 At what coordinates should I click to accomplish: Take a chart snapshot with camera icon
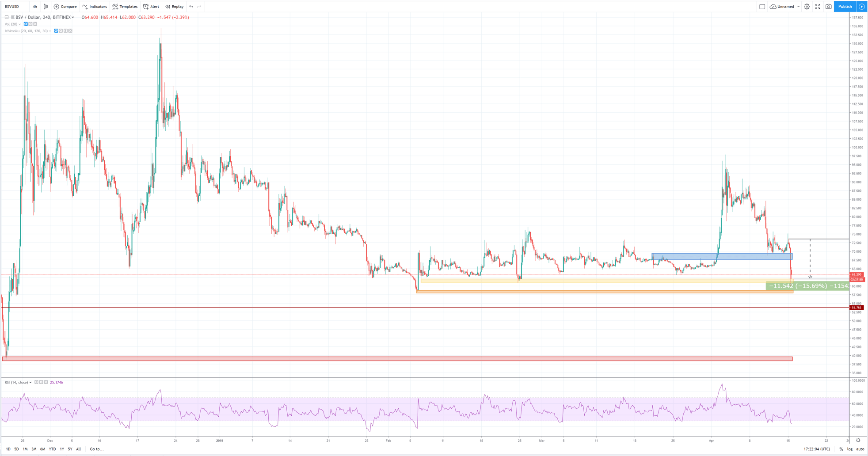pos(829,7)
